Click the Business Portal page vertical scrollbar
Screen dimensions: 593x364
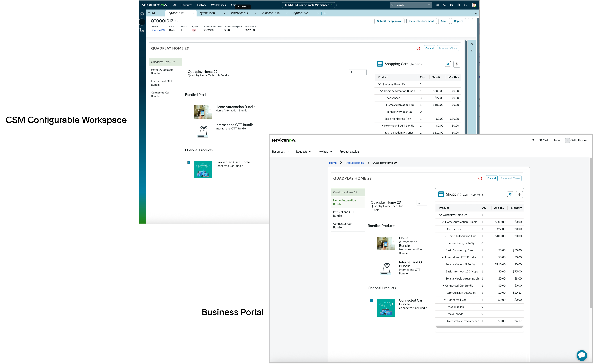(x=591, y=233)
